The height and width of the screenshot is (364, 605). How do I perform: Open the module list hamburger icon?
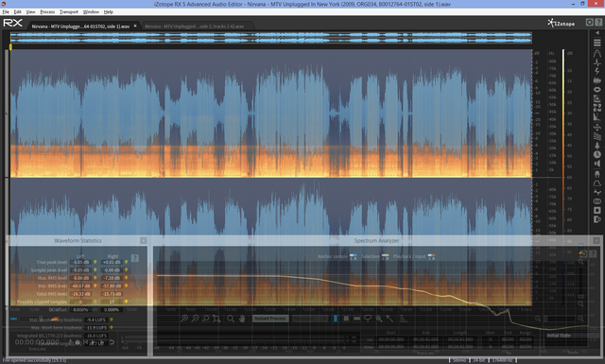596,43
